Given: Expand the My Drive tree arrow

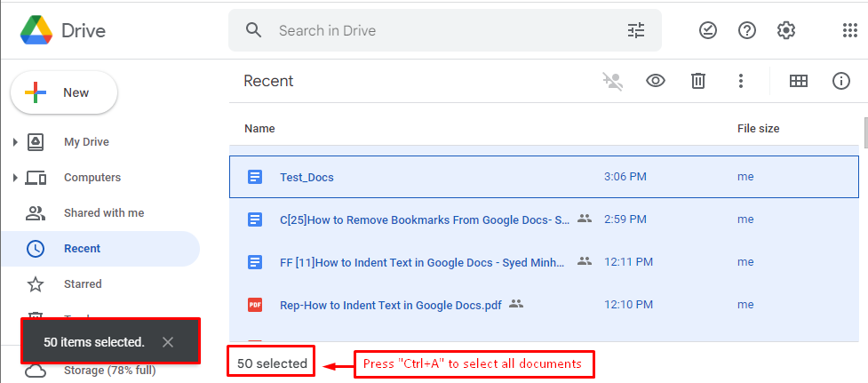Looking at the screenshot, I should 15,142.
